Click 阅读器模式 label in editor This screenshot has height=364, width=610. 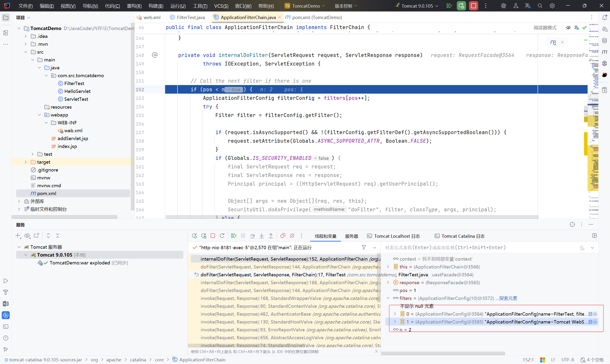coord(545,28)
